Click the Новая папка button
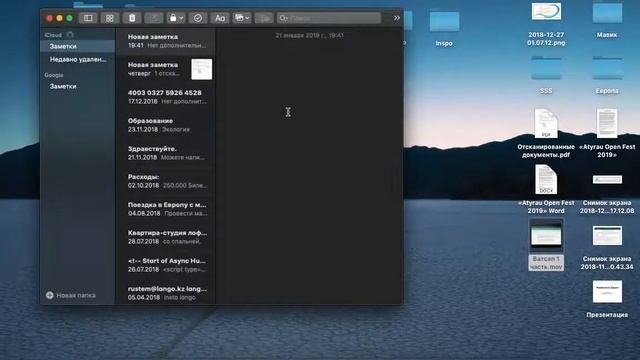This screenshot has width=640, height=360. click(71, 295)
